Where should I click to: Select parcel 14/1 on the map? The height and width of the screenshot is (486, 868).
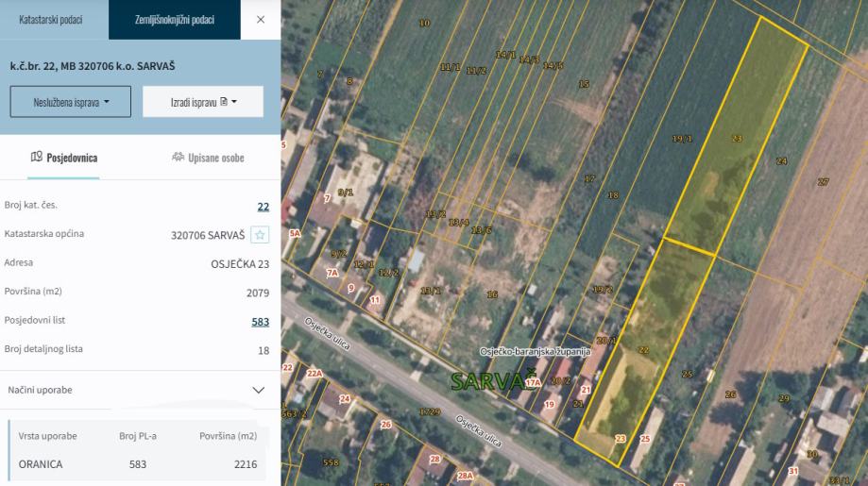(x=505, y=55)
